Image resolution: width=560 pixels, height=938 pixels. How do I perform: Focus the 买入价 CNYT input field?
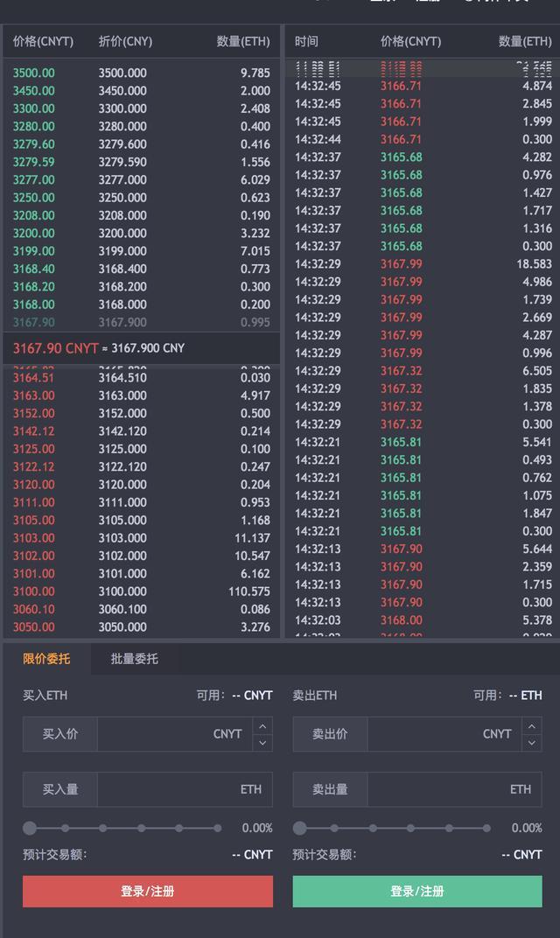pyautogui.click(x=175, y=734)
